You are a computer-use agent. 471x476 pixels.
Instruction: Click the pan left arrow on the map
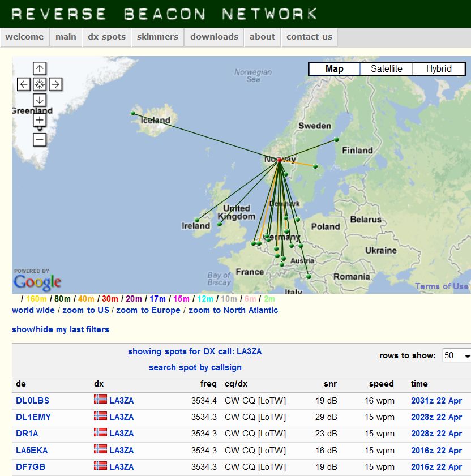pos(23,84)
